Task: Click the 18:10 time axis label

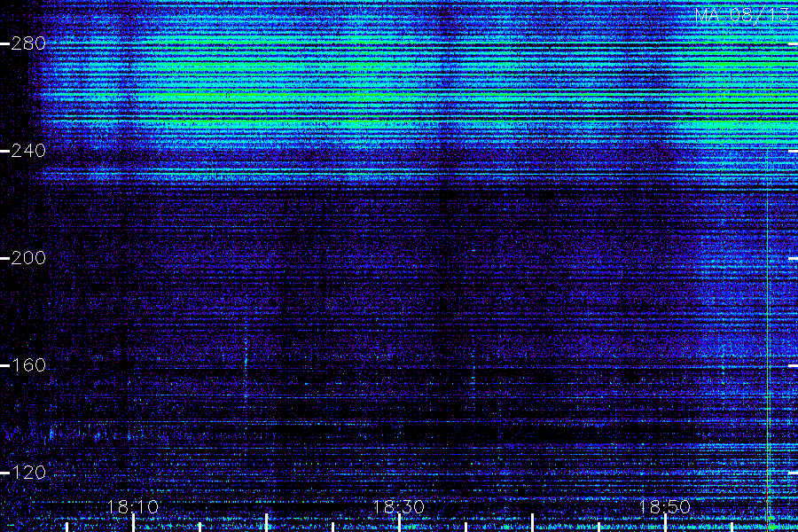Action: pos(132,506)
